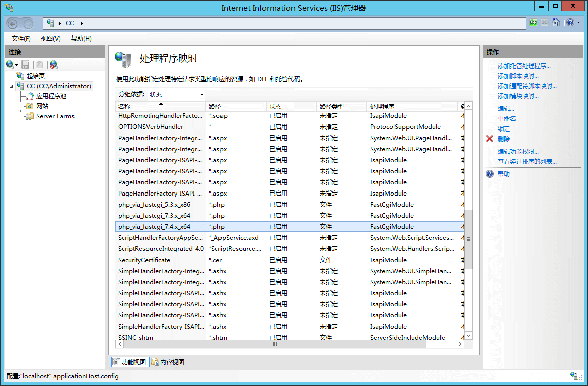Click the 添加模块映射 action link

point(518,96)
